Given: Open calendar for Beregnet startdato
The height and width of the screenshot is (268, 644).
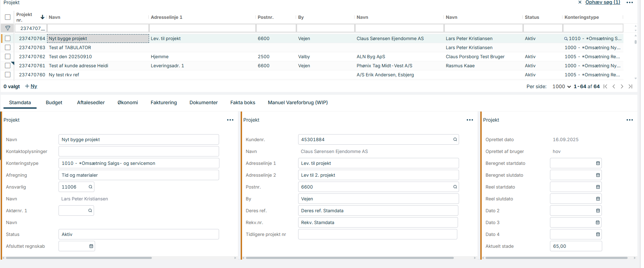Looking at the screenshot, I should tap(598, 163).
